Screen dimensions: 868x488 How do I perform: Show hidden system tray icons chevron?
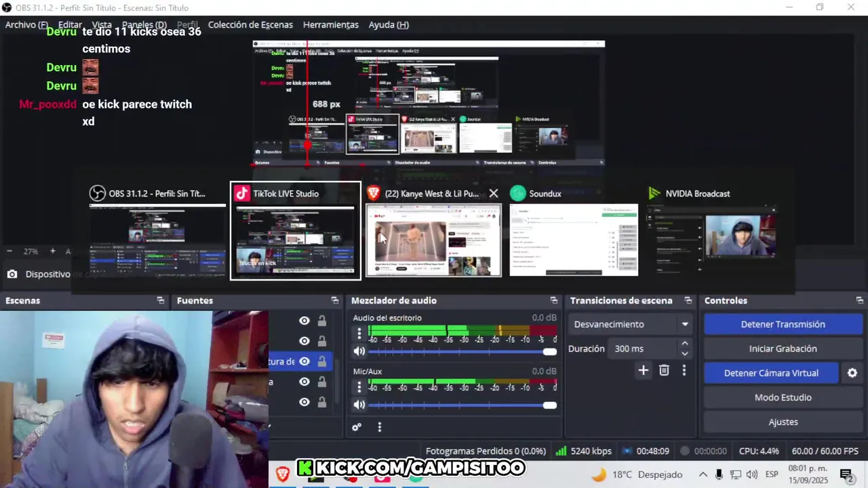[703, 474]
